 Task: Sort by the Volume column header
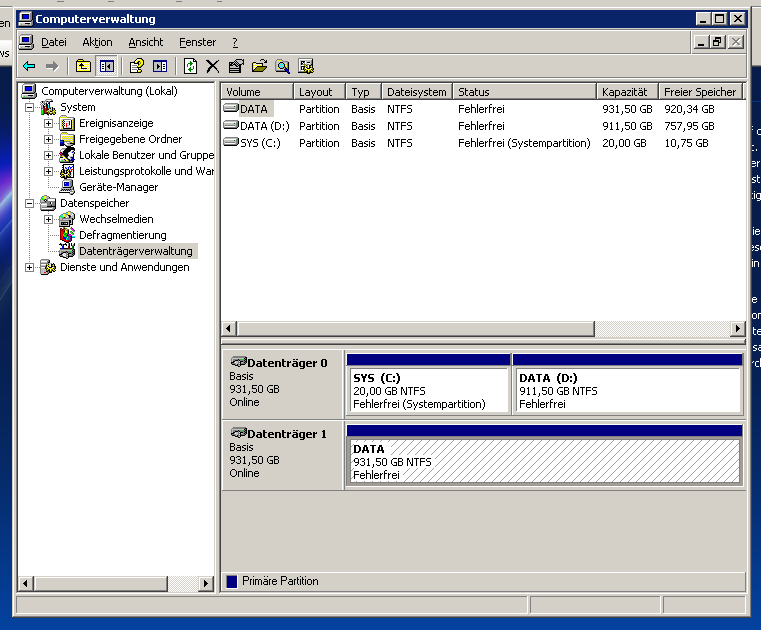[257, 92]
